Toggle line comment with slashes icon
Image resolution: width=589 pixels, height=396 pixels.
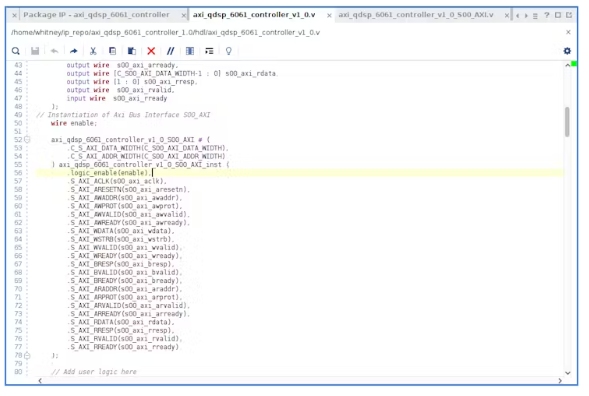(171, 51)
